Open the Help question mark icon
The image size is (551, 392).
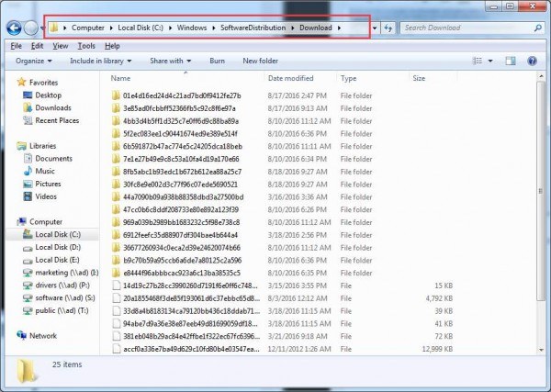532,61
